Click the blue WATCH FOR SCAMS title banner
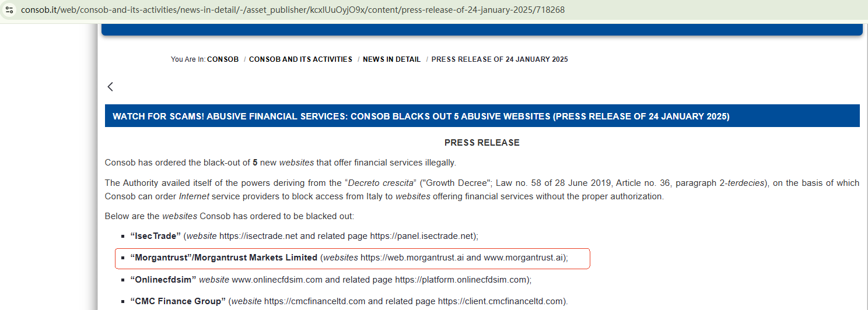Screen dimensions: 868x310 click(421, 117)
